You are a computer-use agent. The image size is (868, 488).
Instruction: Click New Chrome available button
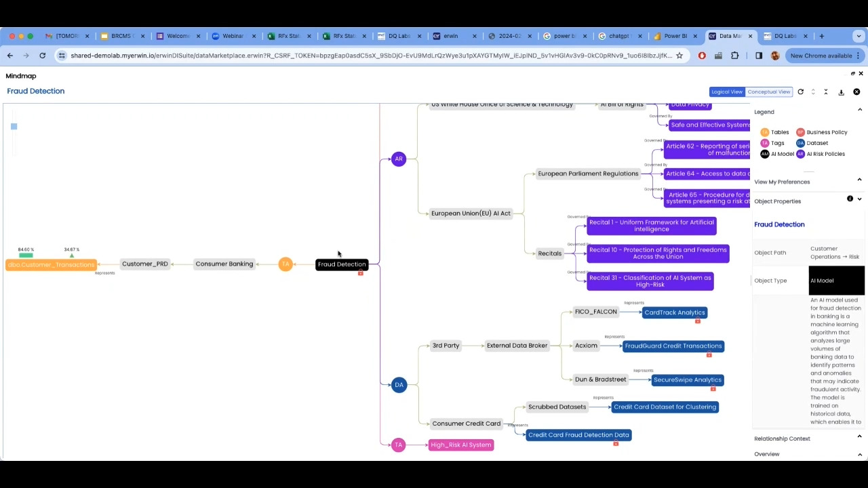(x=821, y=56)
